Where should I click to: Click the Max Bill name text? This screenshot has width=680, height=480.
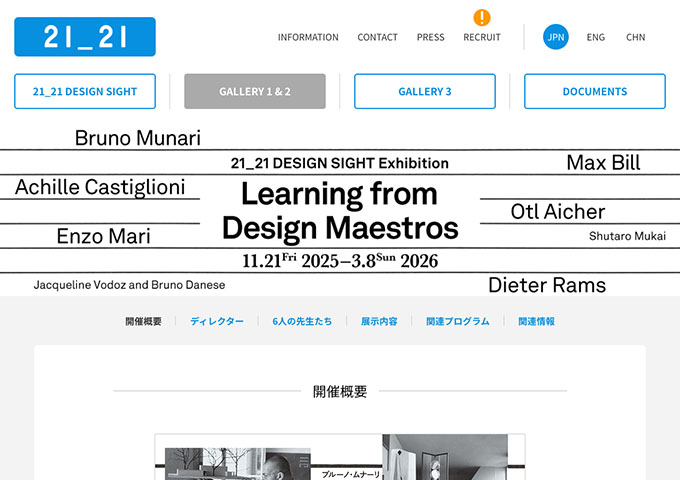click(x=603, y=163)
